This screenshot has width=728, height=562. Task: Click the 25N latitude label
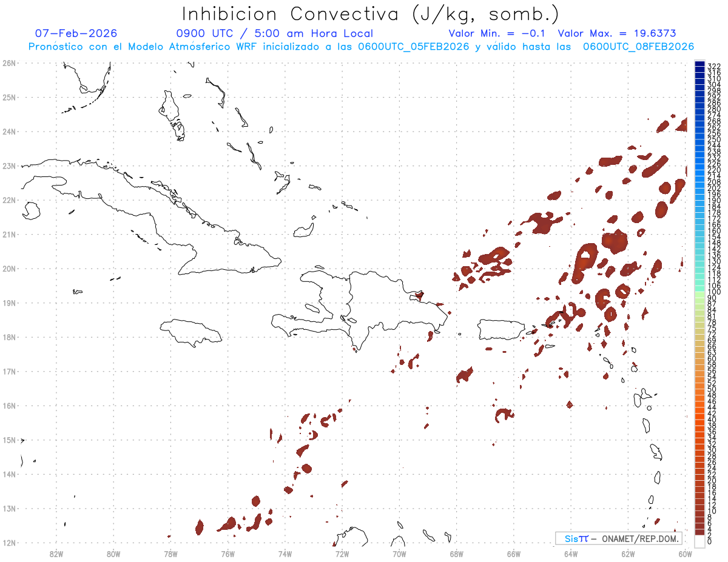[9, 97]
